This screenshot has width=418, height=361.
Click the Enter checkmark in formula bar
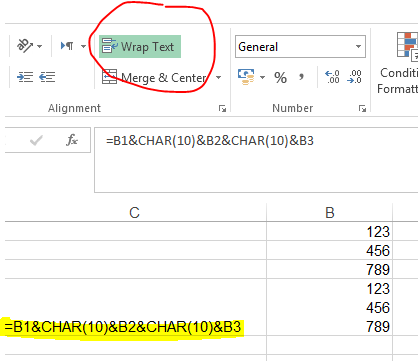pyautogui.click(x=36, y=140)
